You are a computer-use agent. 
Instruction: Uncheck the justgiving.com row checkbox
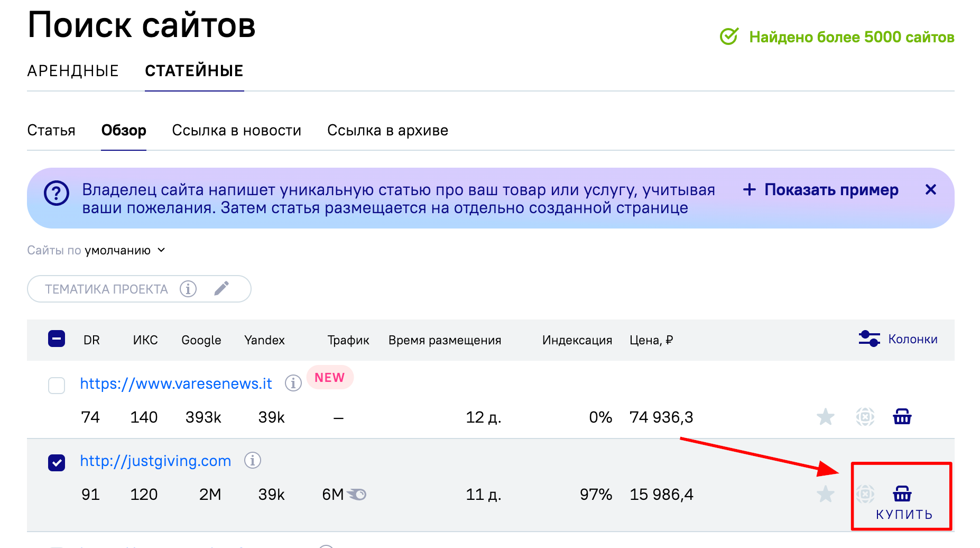pyautogui.click(x=57, y=463)
